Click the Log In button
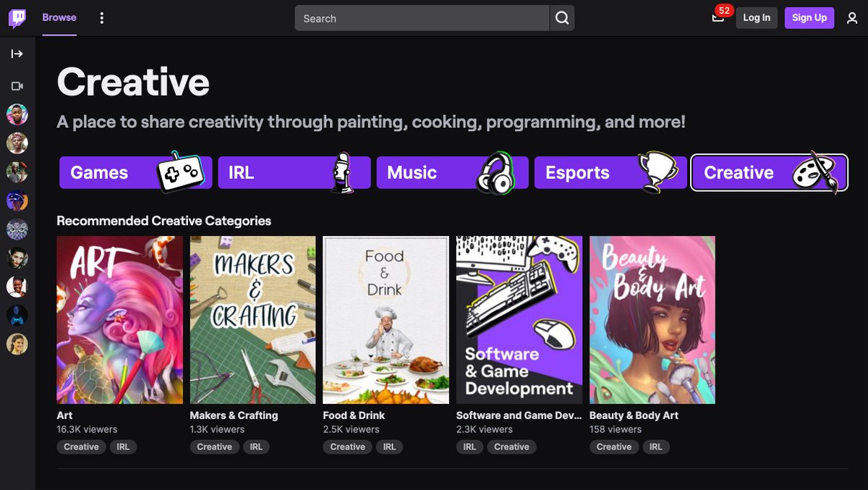Image resolution: width=868 pixels, height=490 pixels. (756, 17)
